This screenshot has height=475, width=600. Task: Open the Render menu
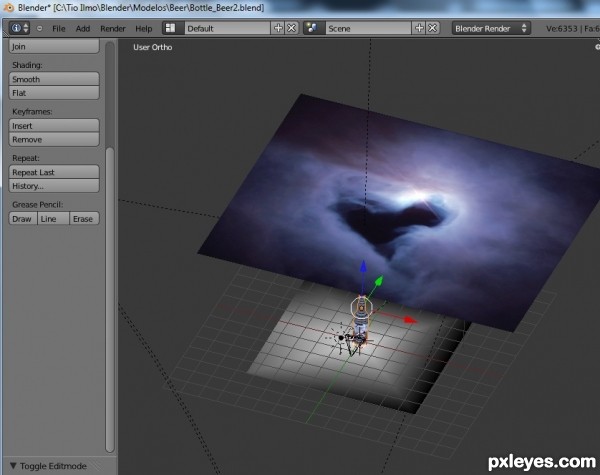[x=112, y=29]
